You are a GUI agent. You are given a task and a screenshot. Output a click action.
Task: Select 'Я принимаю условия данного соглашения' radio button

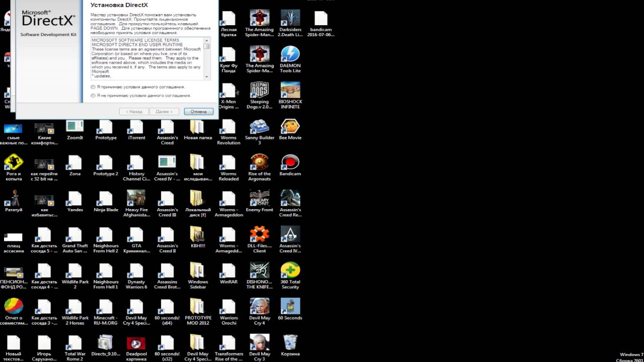click(93, 87)
